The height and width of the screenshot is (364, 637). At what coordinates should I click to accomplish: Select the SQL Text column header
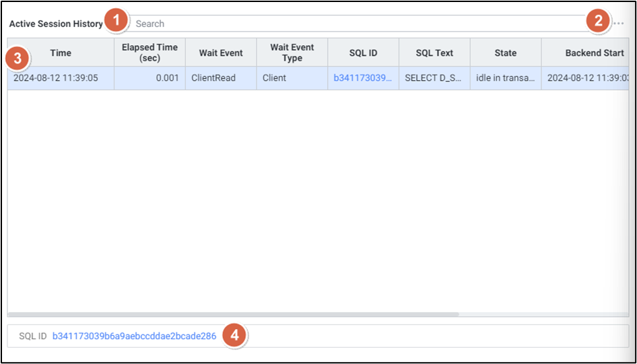pyautogui.click(x=434, y=53)
